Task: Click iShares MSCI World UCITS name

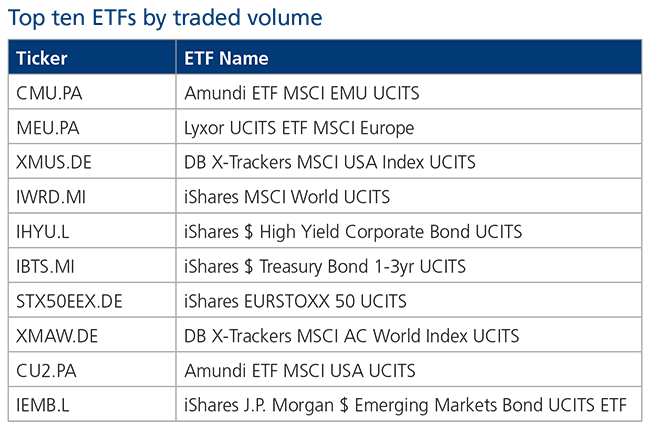Action: point(287,197)
